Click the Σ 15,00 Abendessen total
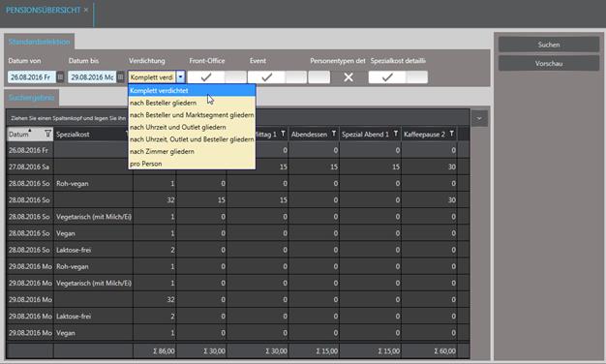Viewport: 606px width, 364px height. click(x=314, y=351)
